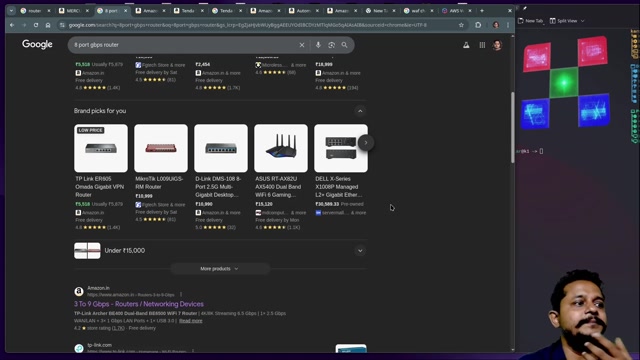Open DELL X-Series X1008P product image
Image resolution: width=640 pixels, height=360 pixels.
[x=341, y=148]
